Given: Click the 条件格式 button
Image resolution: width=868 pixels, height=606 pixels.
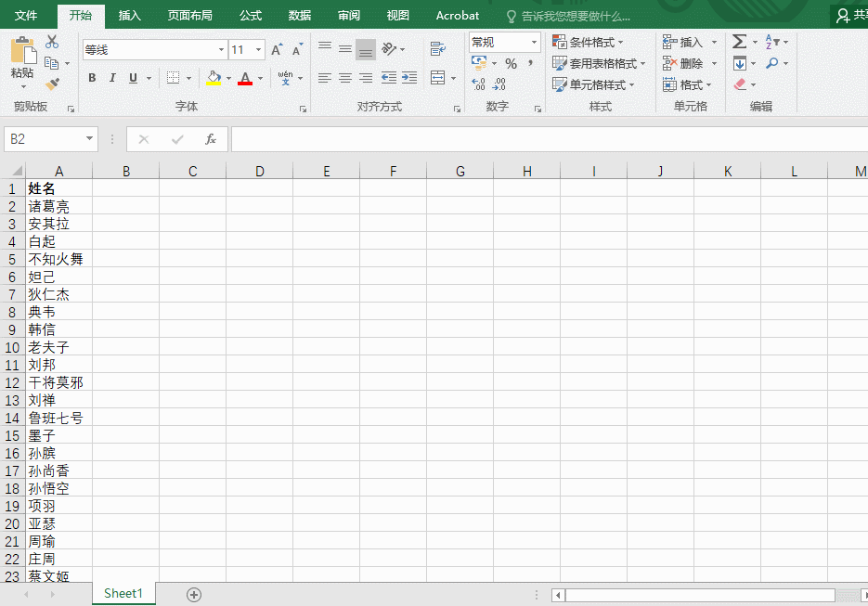Looking at the screenshot, I should (x=588, y=43).
